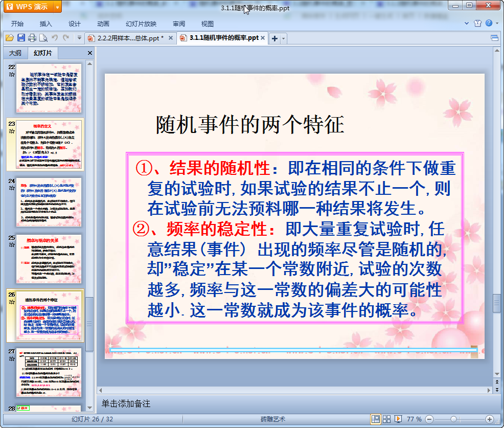Select slide 24 thumbnail
The height and width of the screenshot is (428, 504).
pos(49,202)
